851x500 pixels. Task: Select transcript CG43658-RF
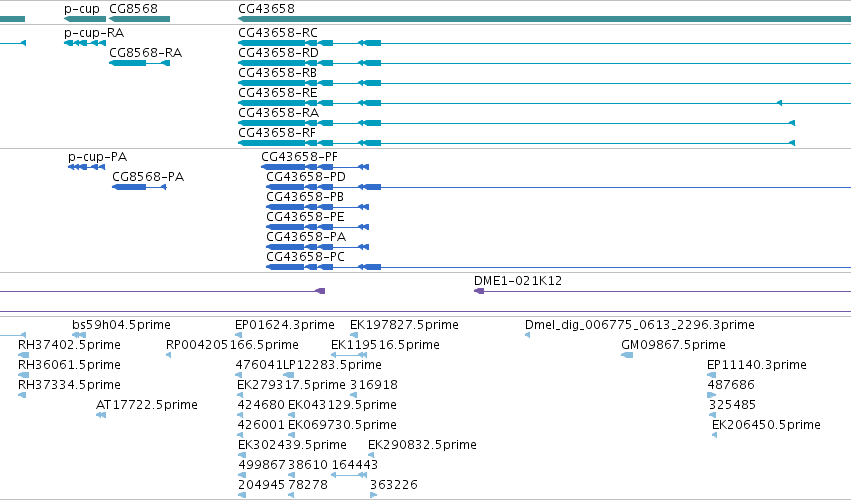[517, 143]
